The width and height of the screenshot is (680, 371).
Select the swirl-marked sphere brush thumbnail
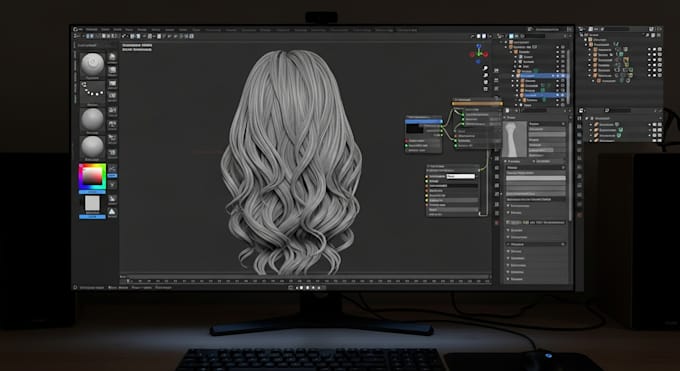pos(92,65)
